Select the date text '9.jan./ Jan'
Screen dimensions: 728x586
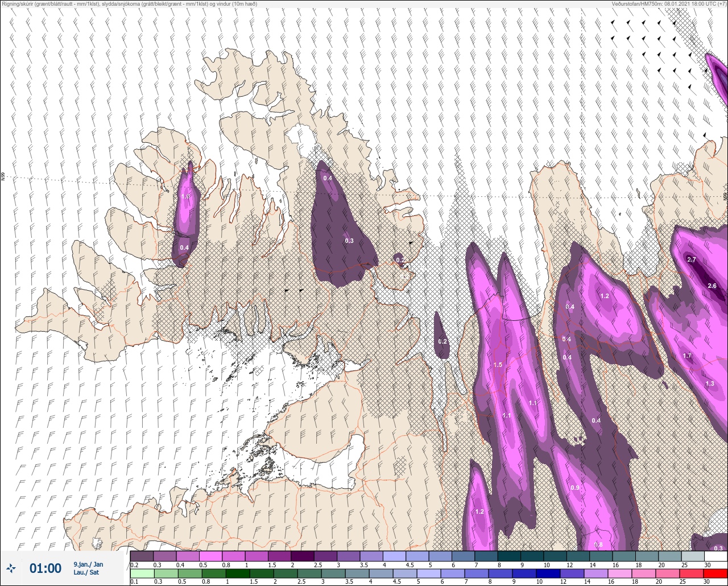(x=88, y=564)
